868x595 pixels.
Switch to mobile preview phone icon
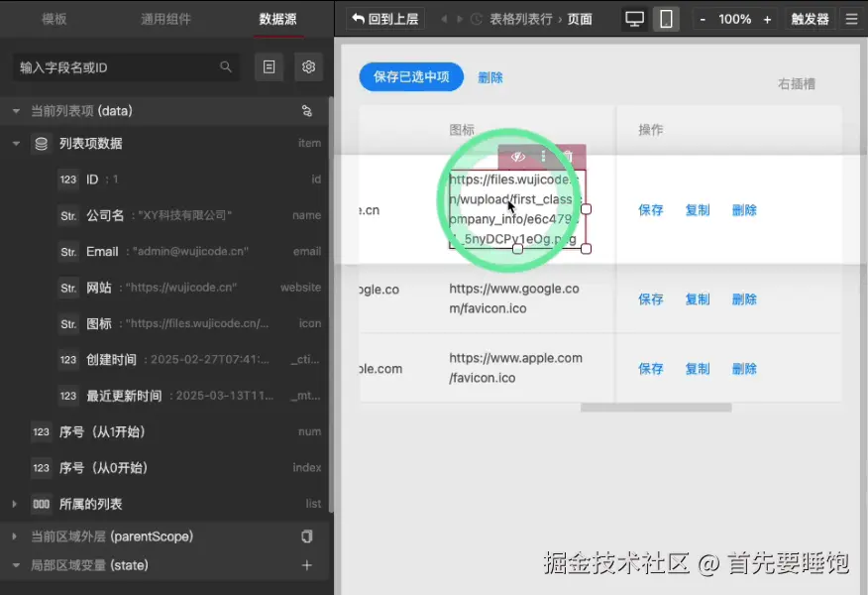(666, 19)
